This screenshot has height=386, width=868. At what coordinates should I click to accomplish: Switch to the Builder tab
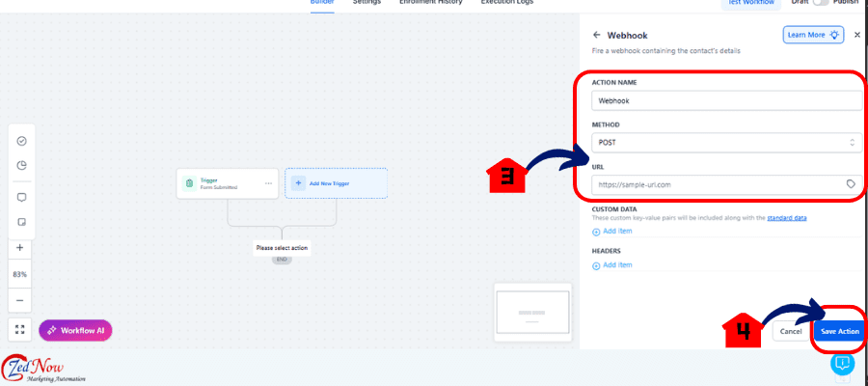click(x=322, y=3)
